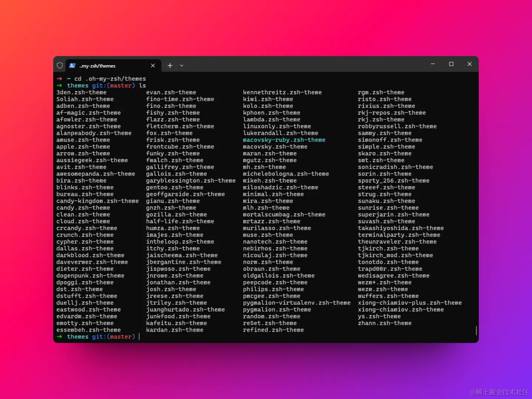The height and width of the screenshot is (399, 532).
Task: Click the terminal's vertical scrollbar thumb
Action: (x=476, y=330)
